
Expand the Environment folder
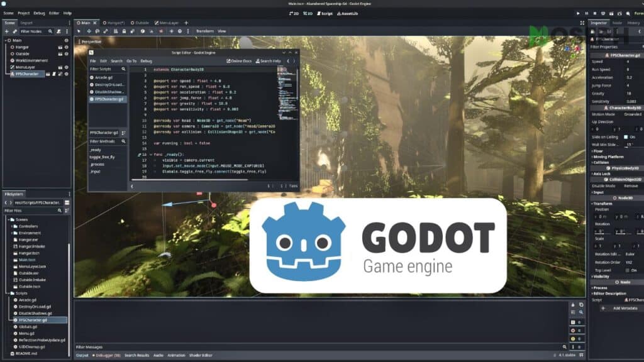click(11, 233)
